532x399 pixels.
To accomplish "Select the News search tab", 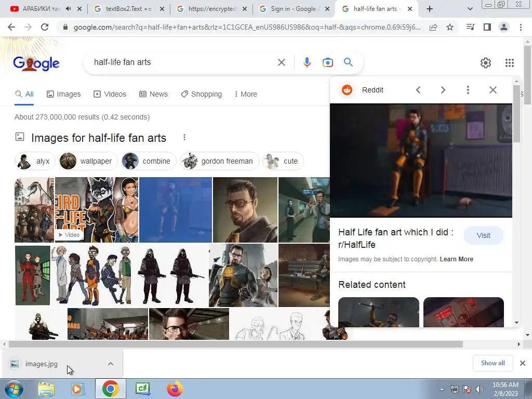I will click(153, 94).
